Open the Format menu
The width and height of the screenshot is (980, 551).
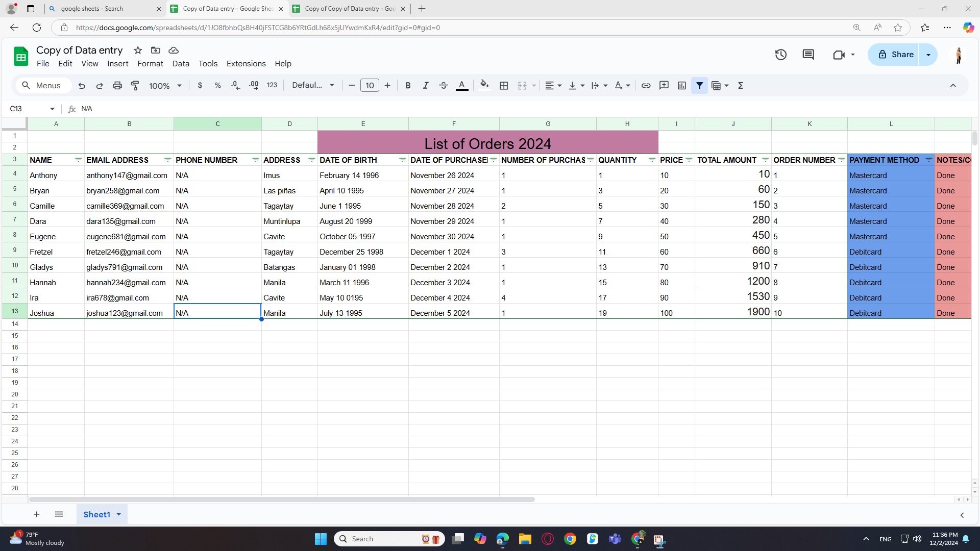click(150, 64)
